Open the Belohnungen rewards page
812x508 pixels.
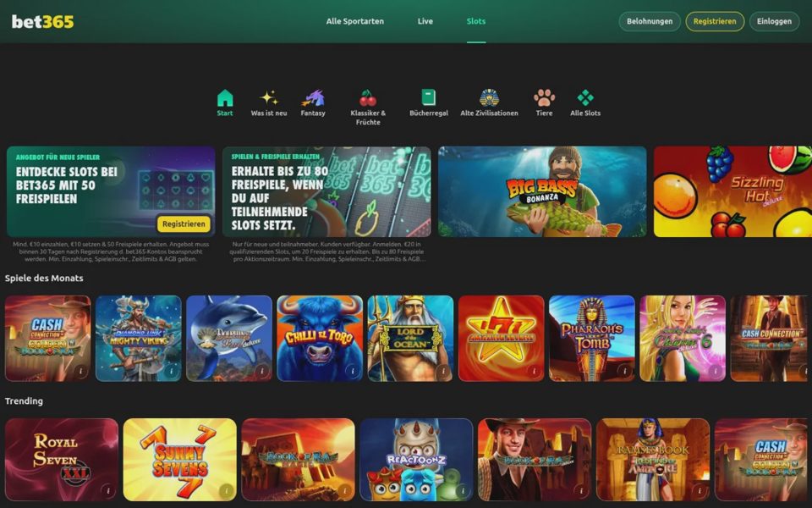point(650,21)
